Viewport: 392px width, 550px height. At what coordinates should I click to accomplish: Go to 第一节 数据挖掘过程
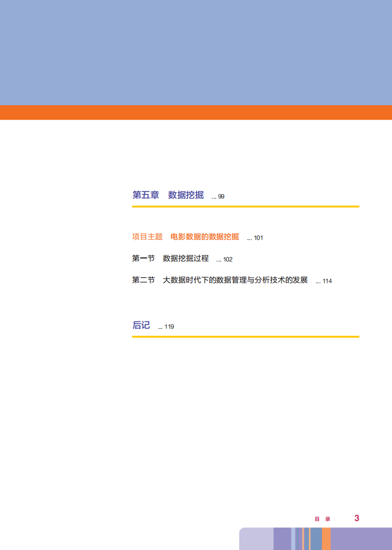pyautogui.click(x=170, y=258)
